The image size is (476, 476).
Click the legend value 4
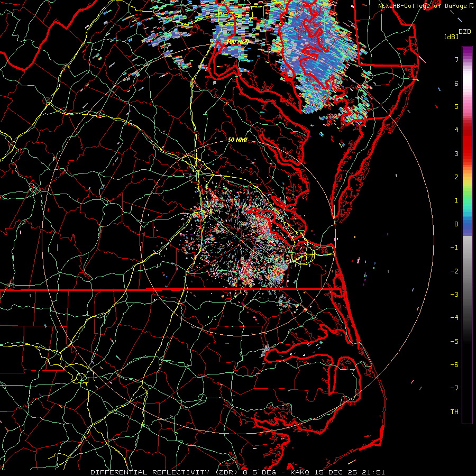tap(456, 130)
